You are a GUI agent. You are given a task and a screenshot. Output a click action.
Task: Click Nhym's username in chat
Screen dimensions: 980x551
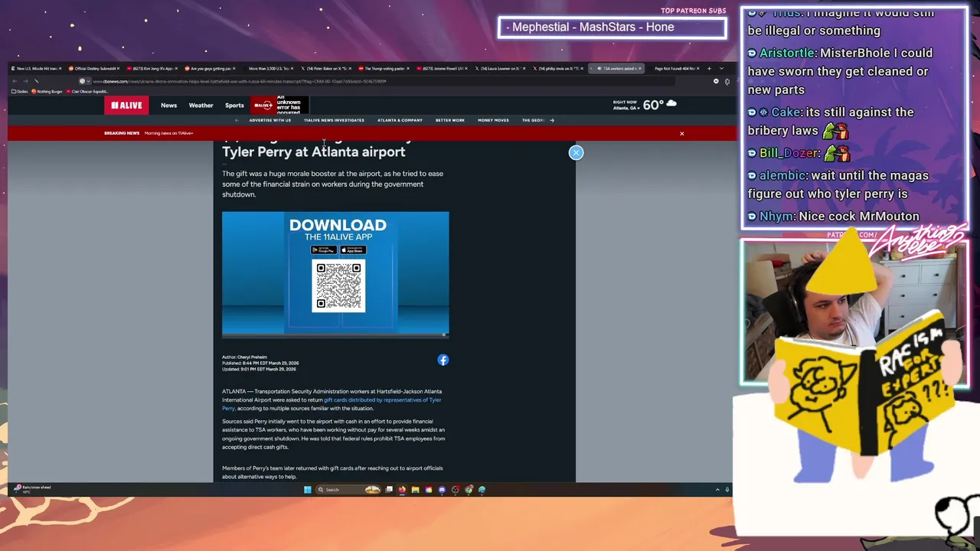tap(777, 217)
